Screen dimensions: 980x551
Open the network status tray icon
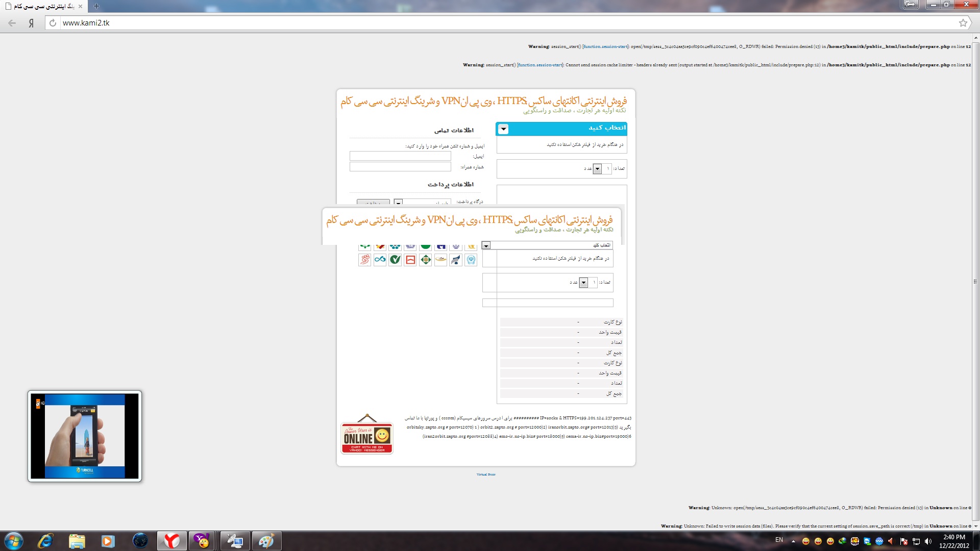click(916, 541)
